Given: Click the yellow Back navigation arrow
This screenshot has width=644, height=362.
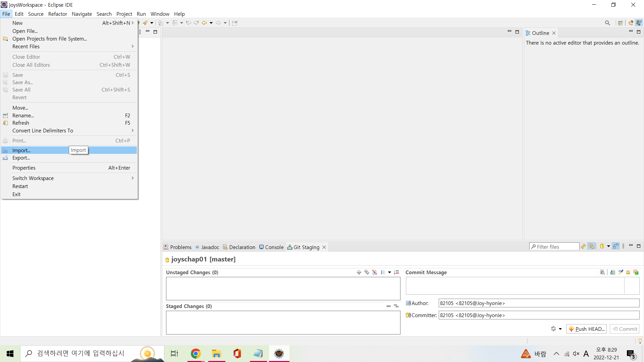Looking at the screenshot, I should pyautogui.click(x=204, y=23).
